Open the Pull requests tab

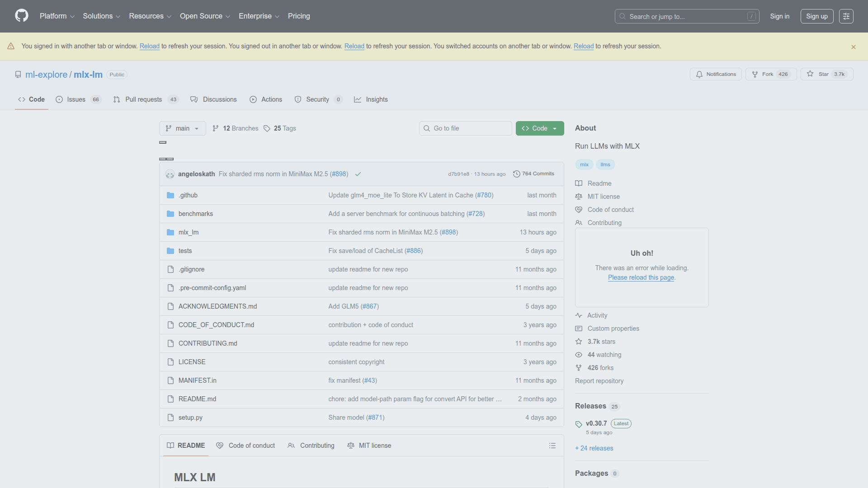coord(143,99)
